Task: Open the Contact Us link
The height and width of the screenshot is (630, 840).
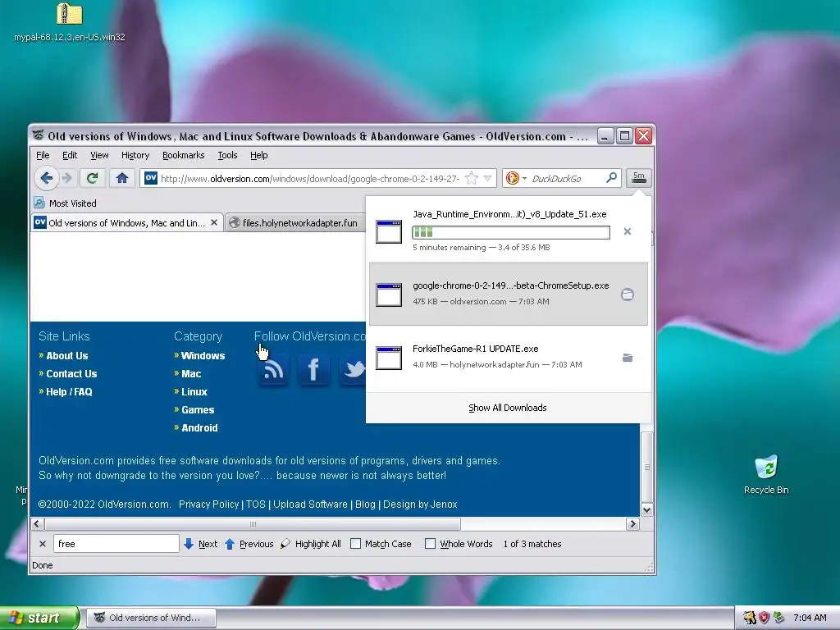Action: [x=71, y=374]
